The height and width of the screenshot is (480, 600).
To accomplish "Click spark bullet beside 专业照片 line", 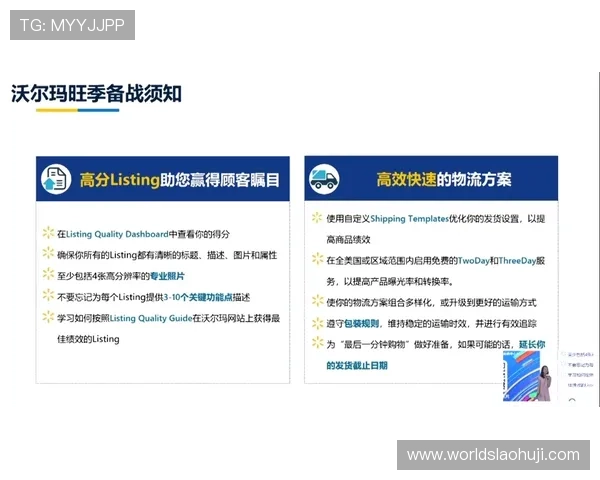I will click(49, 274).
